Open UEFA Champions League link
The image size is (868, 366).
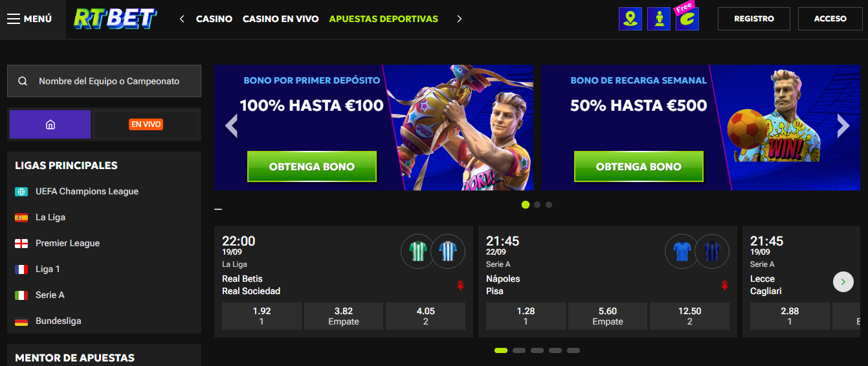point(87,191)
